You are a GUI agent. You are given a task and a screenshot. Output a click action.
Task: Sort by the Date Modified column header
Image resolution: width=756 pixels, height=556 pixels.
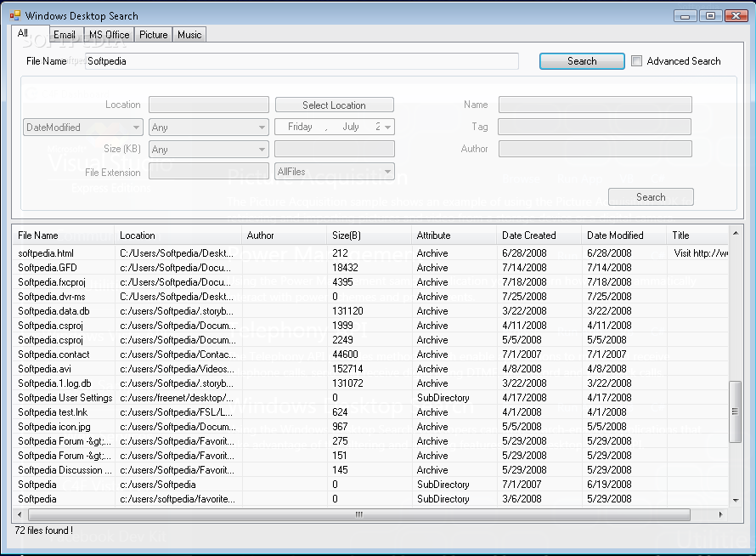[x=624, y=235]
